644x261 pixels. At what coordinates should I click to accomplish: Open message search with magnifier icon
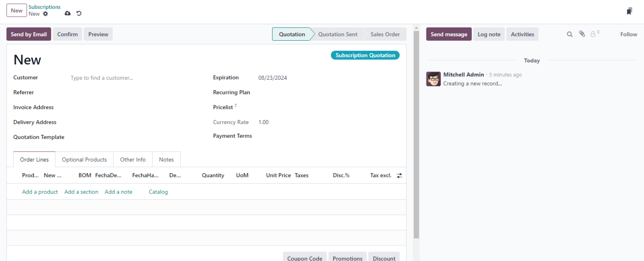[x=569, y=34]
